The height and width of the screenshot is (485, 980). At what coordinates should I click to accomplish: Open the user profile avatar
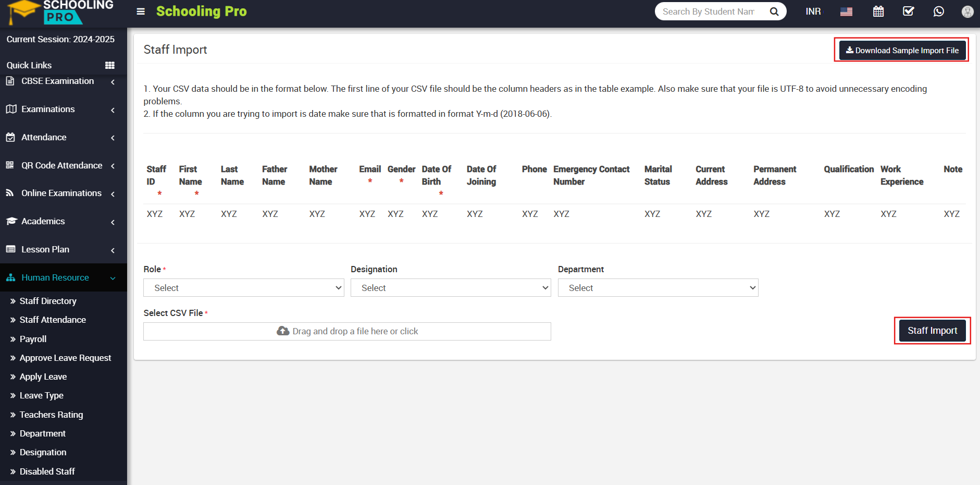pos(967,11)
